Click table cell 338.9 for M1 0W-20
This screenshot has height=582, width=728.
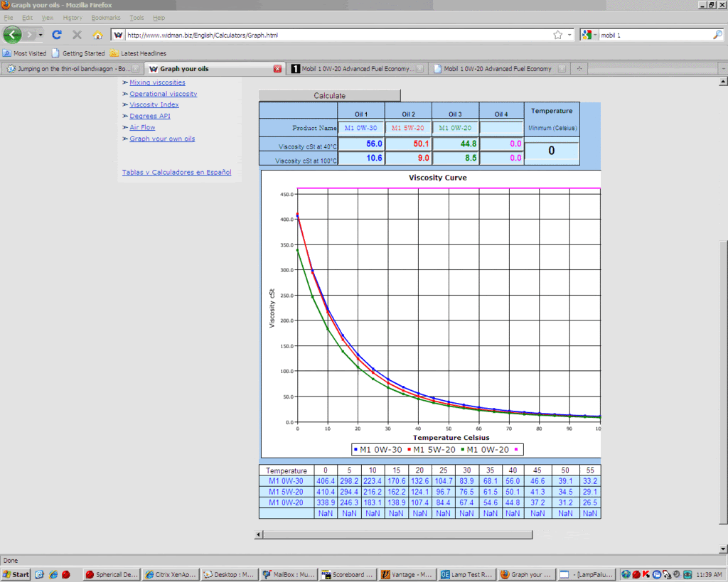[326, 502]
